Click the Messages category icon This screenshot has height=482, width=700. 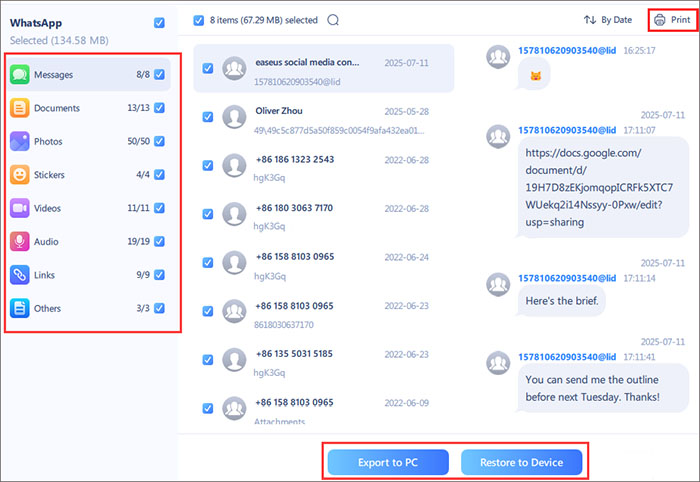[x=20, y=75]
